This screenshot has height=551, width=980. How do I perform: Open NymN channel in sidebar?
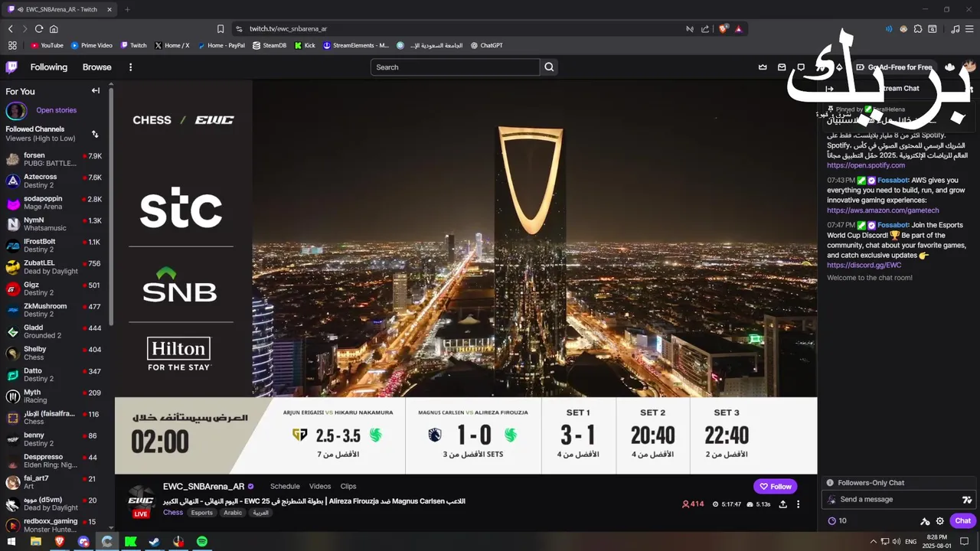pos(54,223)
